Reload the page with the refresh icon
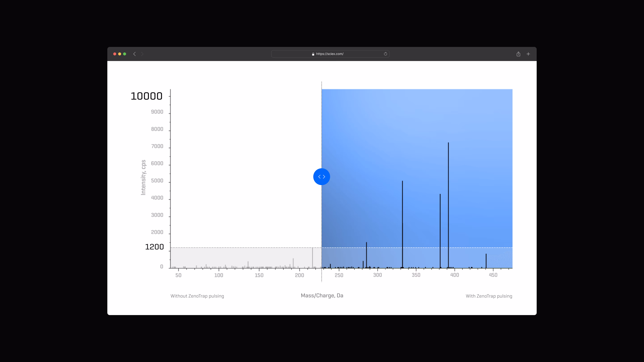This screenshot has height=362, width=644. pos(386,54)
